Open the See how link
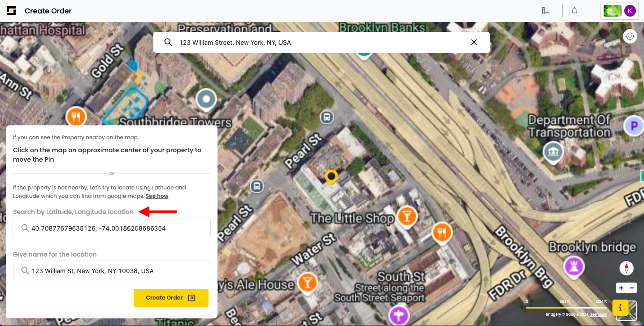The height and width of the screenshot is (326, 644). point(157,196)
